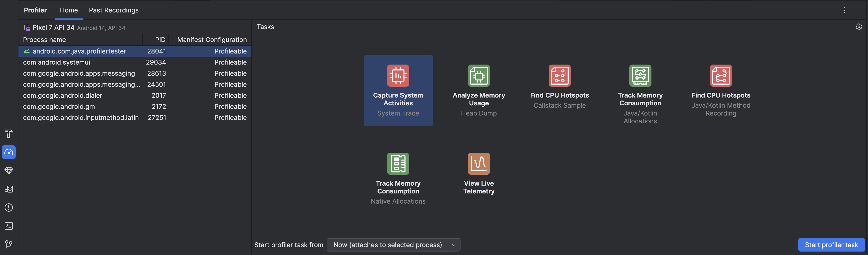Click the sidebar build/hammer tool icon
The height and width of the screenshot is (255, 868).
(8, 134)
